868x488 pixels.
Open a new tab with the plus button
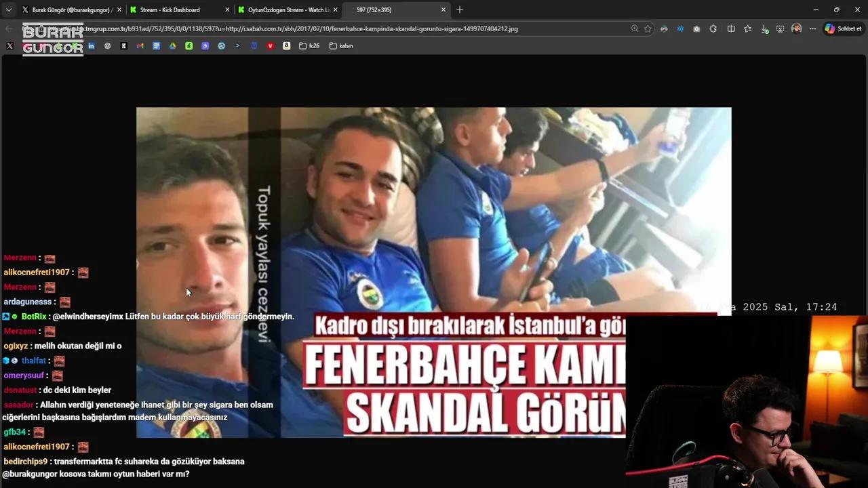click(460, 9)
